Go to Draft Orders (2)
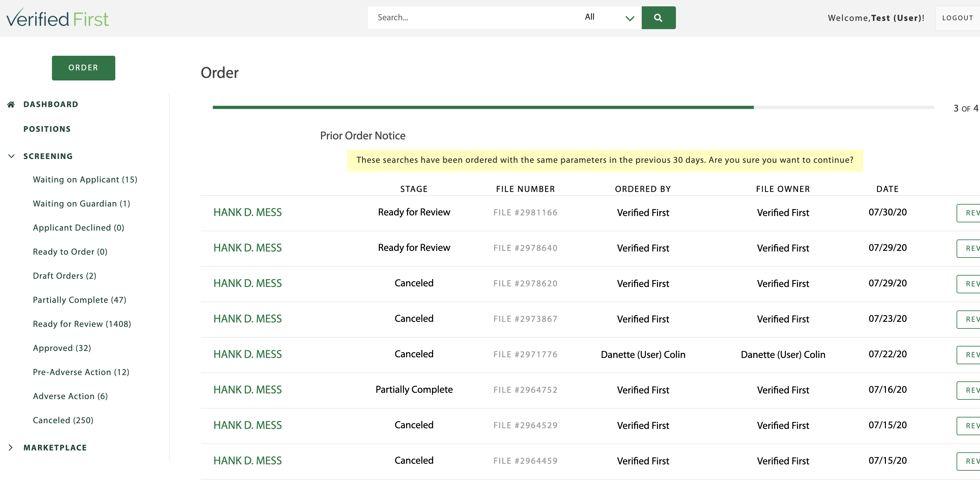Viewport: 980px width, 484px height. click(x=64, y=276)
